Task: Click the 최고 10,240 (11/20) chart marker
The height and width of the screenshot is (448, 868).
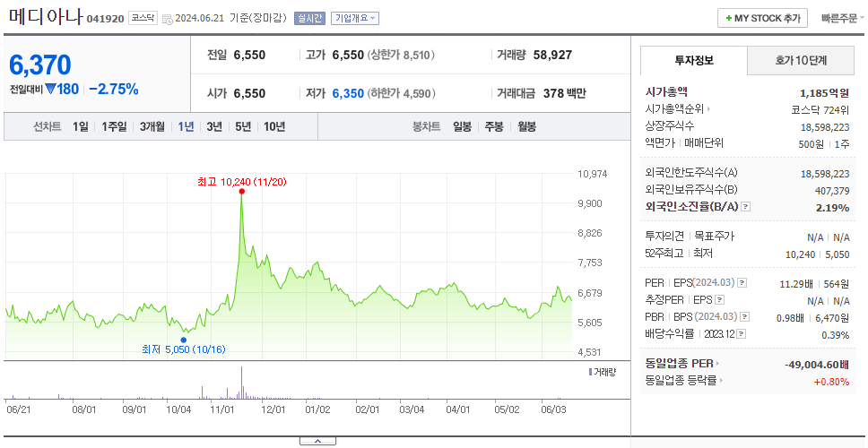Action: click(x=242, y=192)
